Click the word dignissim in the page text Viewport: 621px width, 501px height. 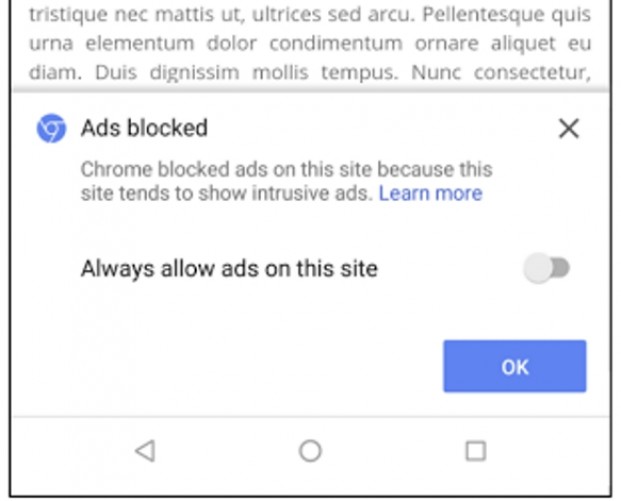[194, 73]
